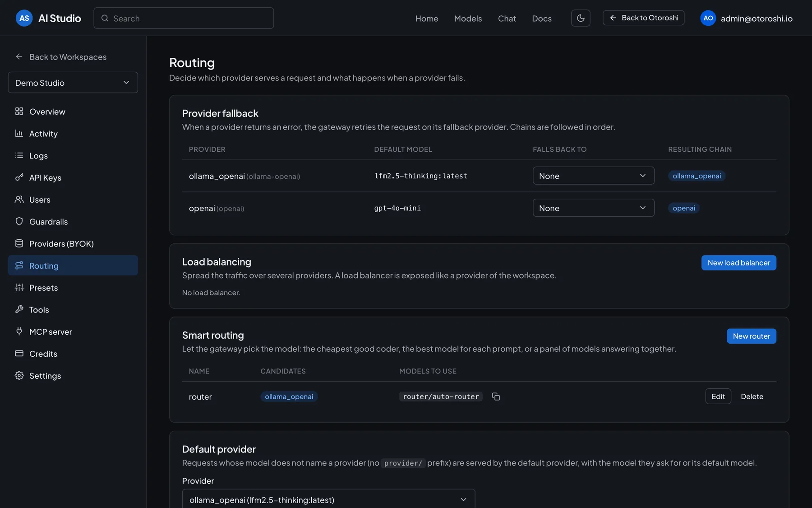812x508 pixels.
Task: Click the Back to Otoroshi button
Action: coord(643,18)
